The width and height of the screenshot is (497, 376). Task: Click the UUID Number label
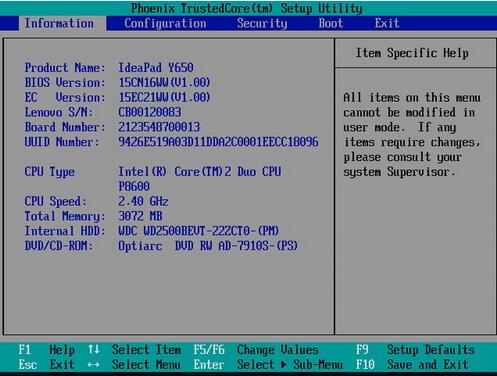(62, 142)
